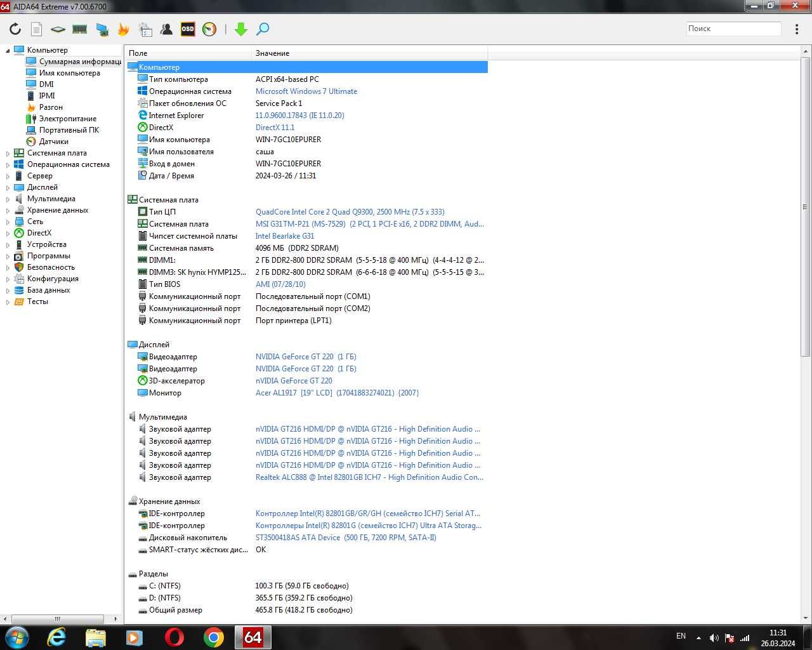Viewport: 812px width, 650px height.
Task: Click the Значение column header
Action: 369,53
